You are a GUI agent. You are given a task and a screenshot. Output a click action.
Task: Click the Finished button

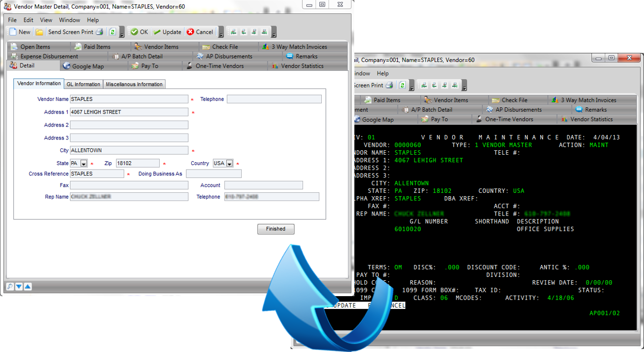[x=276, y=229]
